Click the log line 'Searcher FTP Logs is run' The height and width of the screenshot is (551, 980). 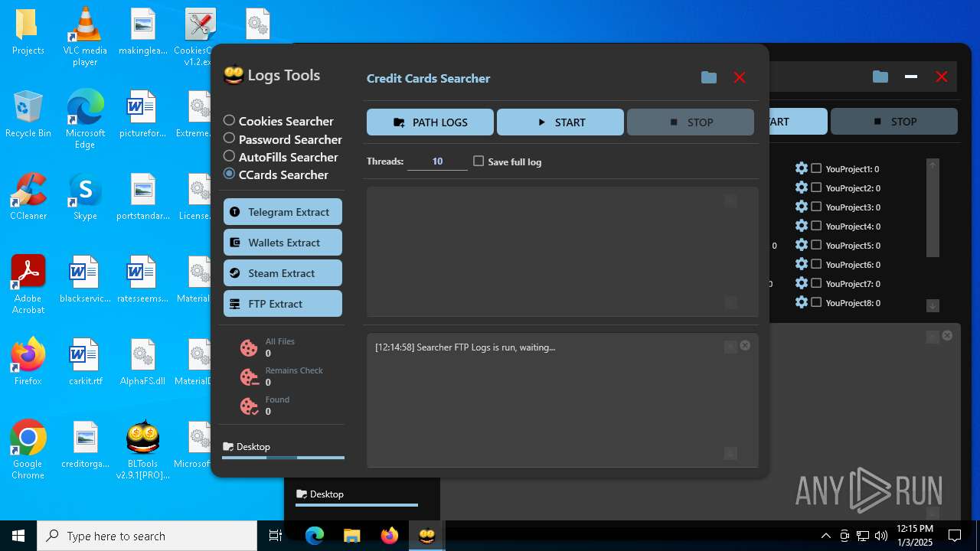(465, 347)
